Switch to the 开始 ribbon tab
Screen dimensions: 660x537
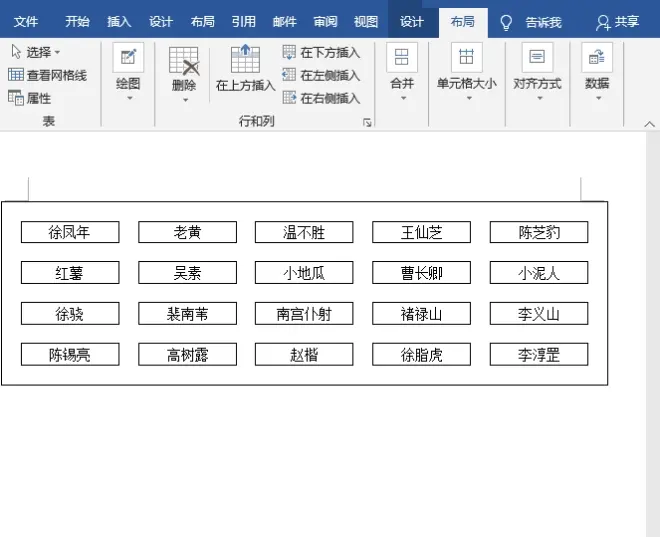pos(77,22)
